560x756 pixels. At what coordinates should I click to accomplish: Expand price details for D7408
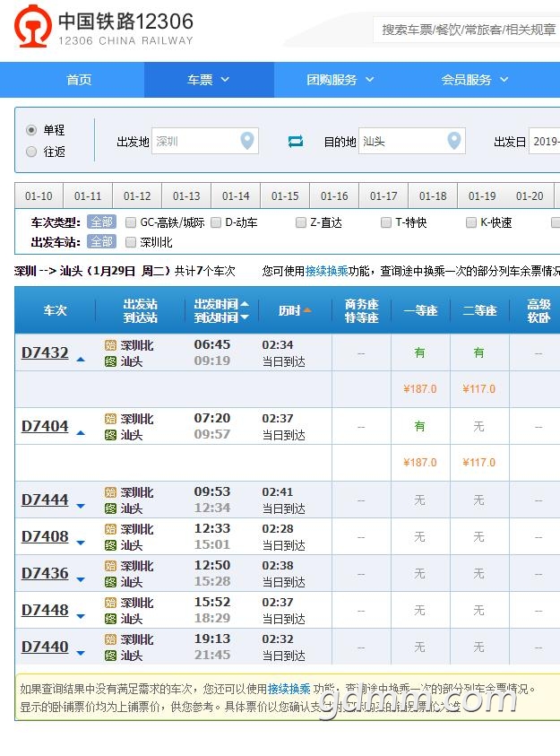tap(81, 543)
